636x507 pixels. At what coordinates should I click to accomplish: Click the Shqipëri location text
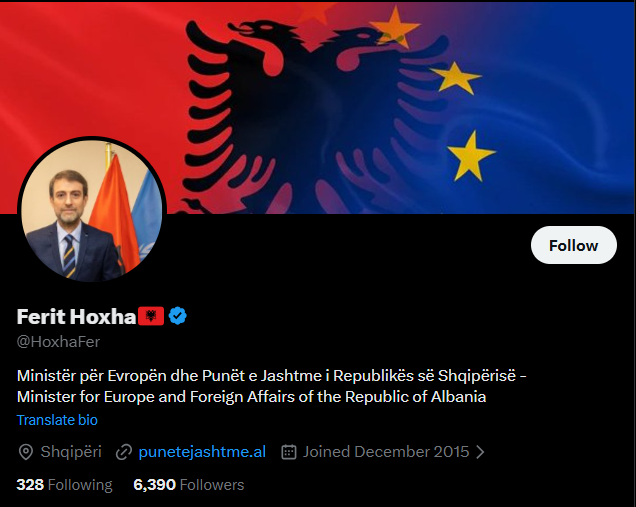point(71,452)
